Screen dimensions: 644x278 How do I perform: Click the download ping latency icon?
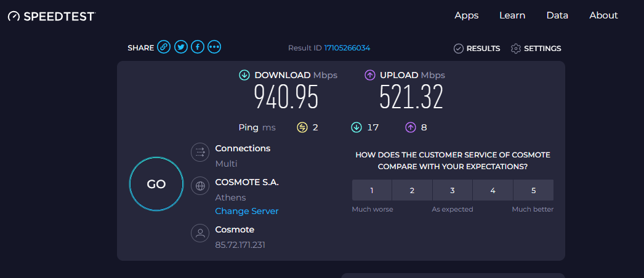(x=356, y=127)
